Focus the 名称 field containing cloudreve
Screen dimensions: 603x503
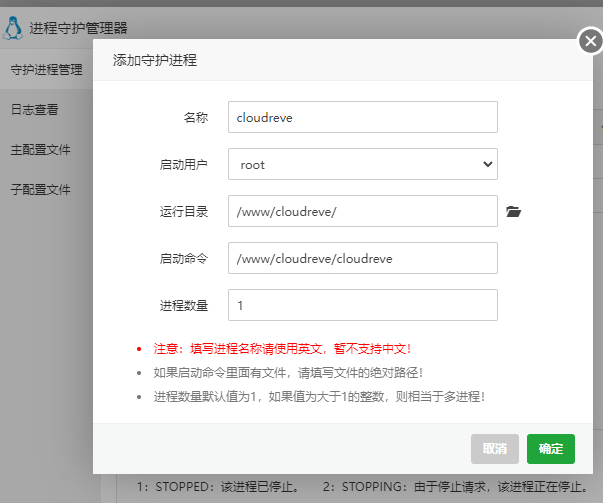362,117
